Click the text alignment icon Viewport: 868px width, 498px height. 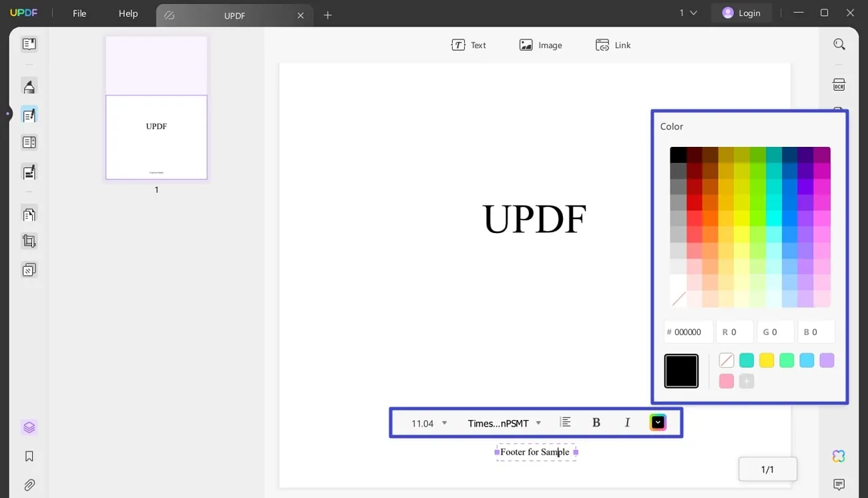(566, 423)
